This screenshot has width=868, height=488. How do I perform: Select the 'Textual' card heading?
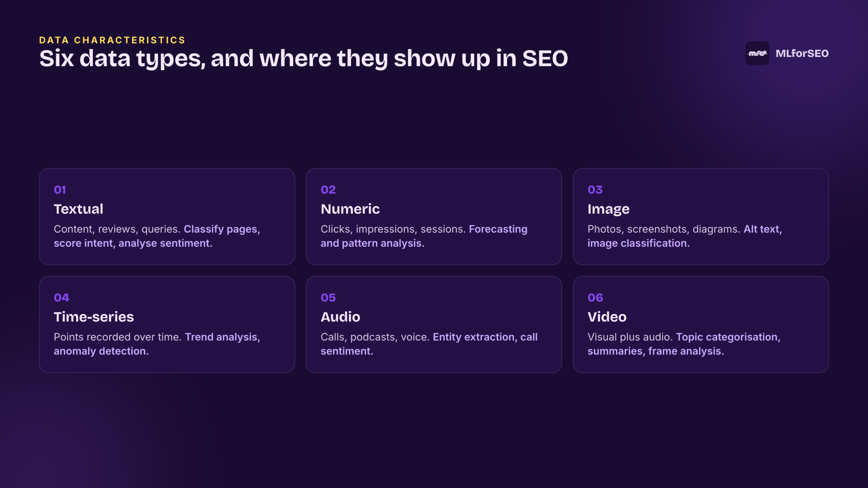click(x=78, y=209)
